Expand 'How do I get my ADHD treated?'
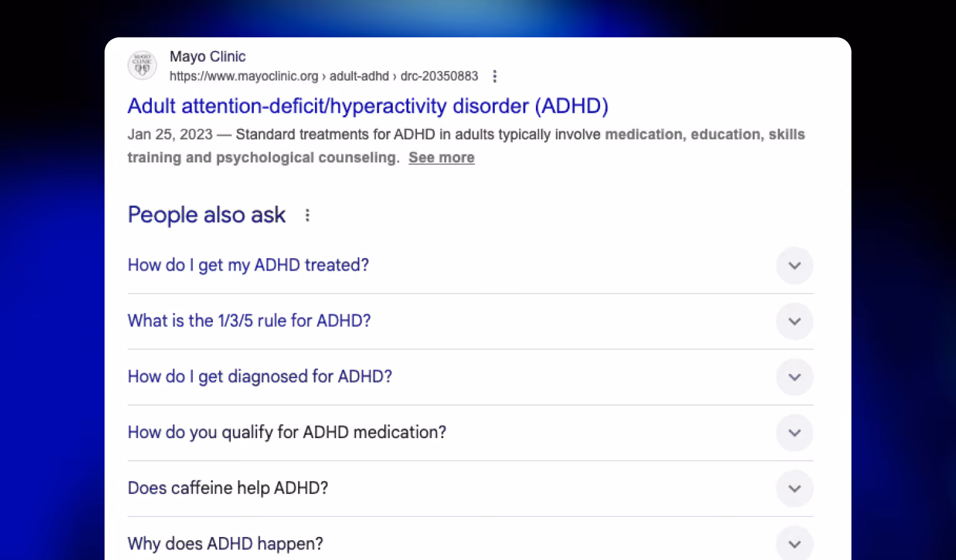Viewport: 956px width, 560px height. 248,266
